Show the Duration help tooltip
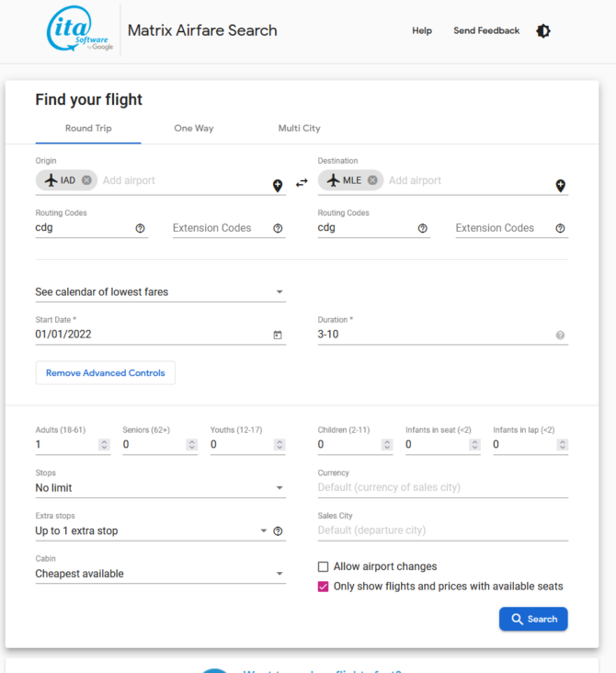This screenshot has height=673, width=616. pos(560,336)
